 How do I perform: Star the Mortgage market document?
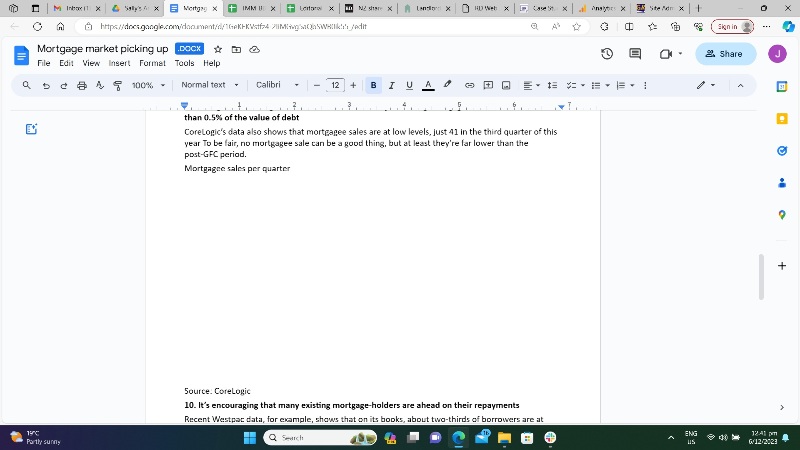pos(219,49)
